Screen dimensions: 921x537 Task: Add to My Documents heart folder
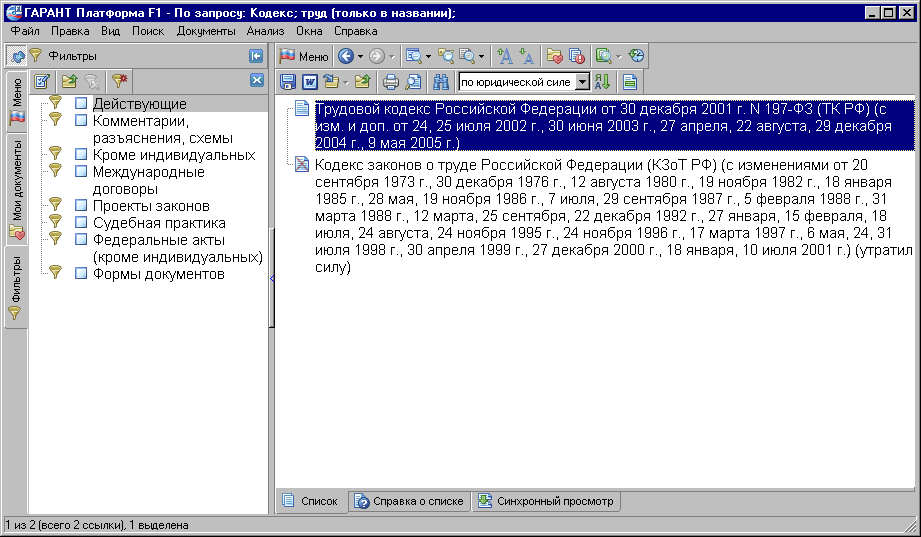pos(554,56)
